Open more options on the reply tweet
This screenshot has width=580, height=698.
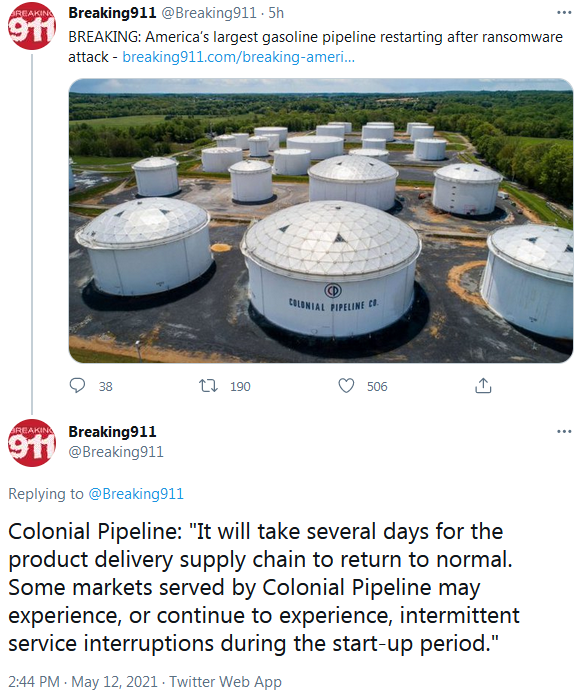pyautogui.click(x=564, y=431)
